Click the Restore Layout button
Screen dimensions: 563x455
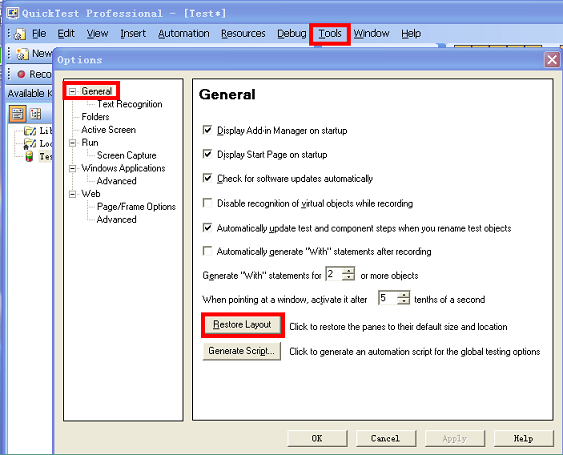(242, 325)
